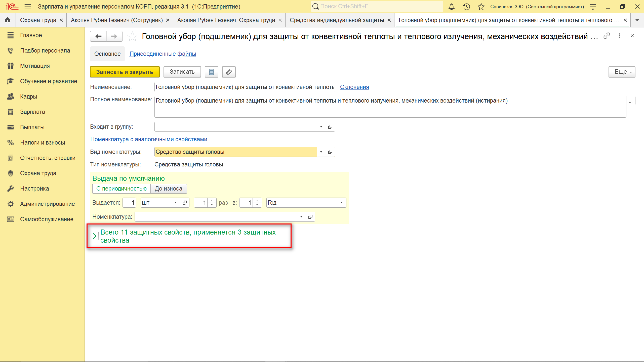The height and width of the screenshot is (362, 644).
Task: Expand protective properties section chevron
Action: [94, 236]
